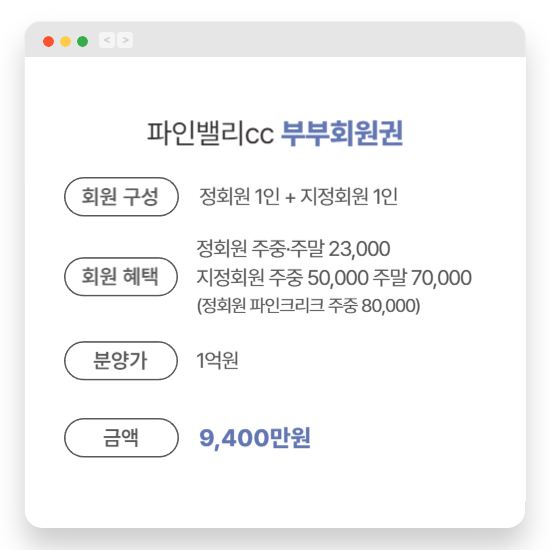550x550 pixels.
Task: Click the blue 9,400만원 price text
Action: point(255,438)
